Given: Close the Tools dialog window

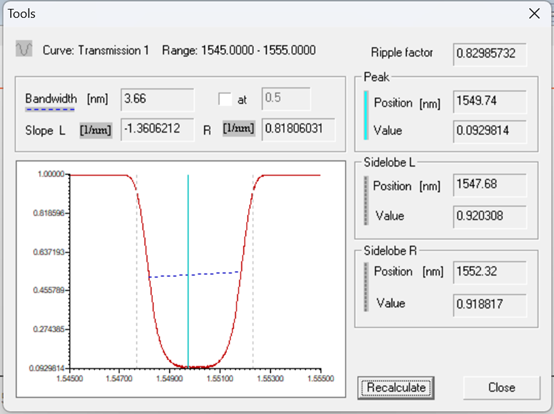Looking at the screenshot, I should [x=534, y=14].
